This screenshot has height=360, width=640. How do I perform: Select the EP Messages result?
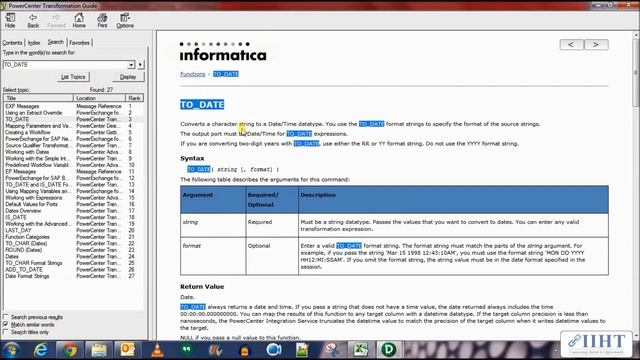20,171
